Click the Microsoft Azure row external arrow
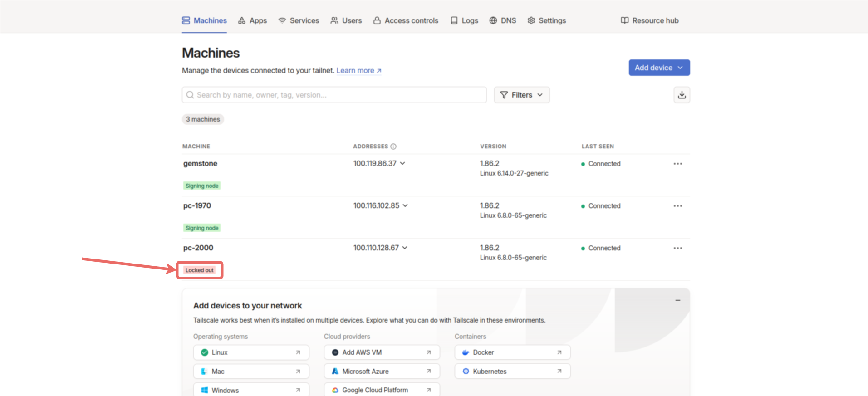The image size is (868, 396). click(x=429, y=372)
